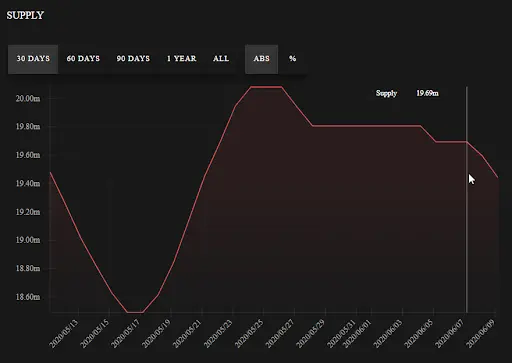Click the supply line's peak plateau

click(266, 87)
